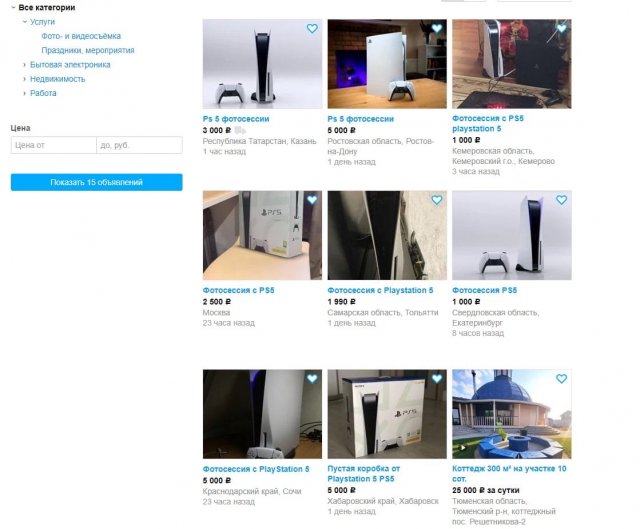Play the video on the cottage thumbnail
This screenshot has height=529, width=640.
pyautogui.click(x=463, y=448)
